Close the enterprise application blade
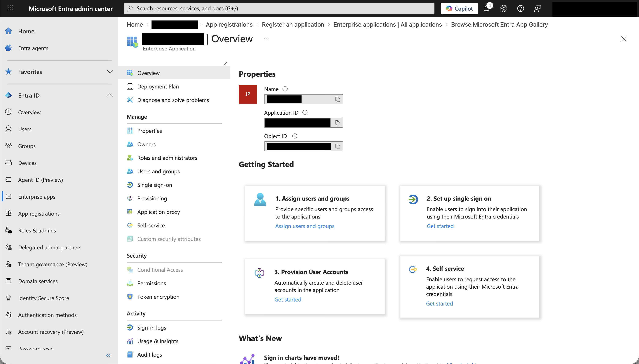The height and width of the screenshot is (364, 639). (624, 39)
